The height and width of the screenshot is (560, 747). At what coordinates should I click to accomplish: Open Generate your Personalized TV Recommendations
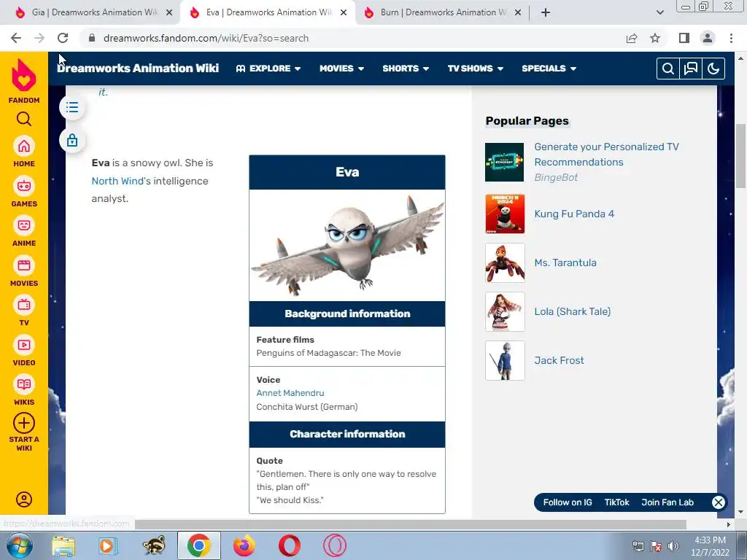tap(606, 155)
